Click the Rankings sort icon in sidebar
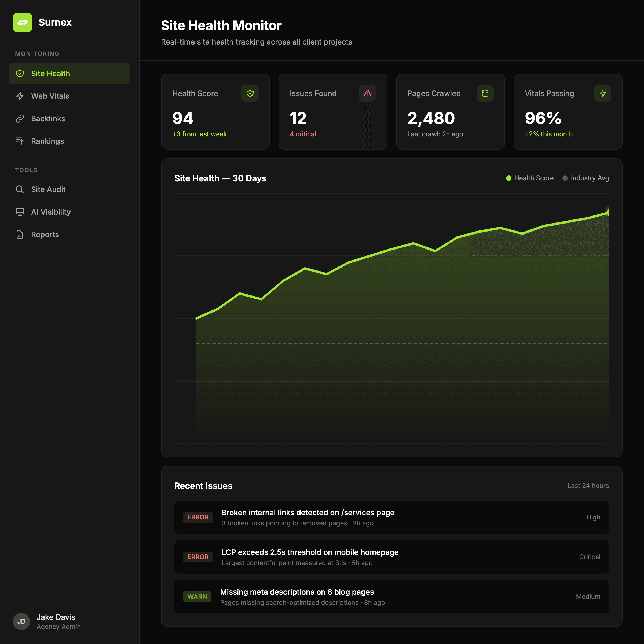 20,141
